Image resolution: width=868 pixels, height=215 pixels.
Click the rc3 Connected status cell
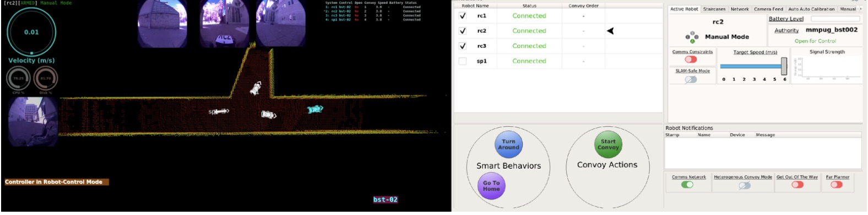[x=529, y=46]
